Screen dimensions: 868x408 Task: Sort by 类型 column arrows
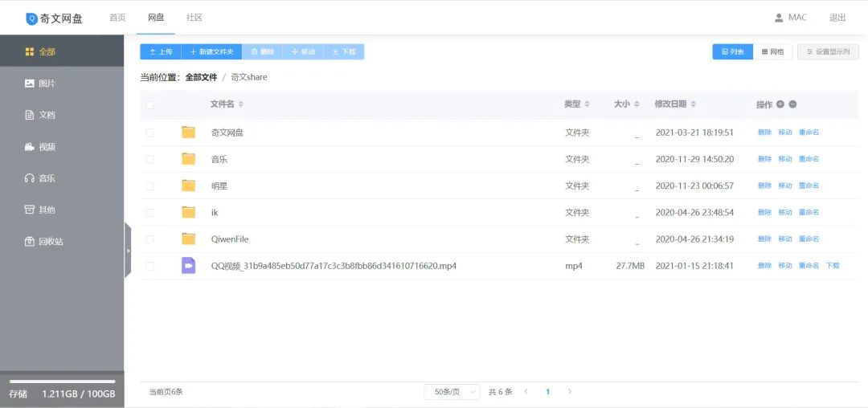click(x=588, y=104)
